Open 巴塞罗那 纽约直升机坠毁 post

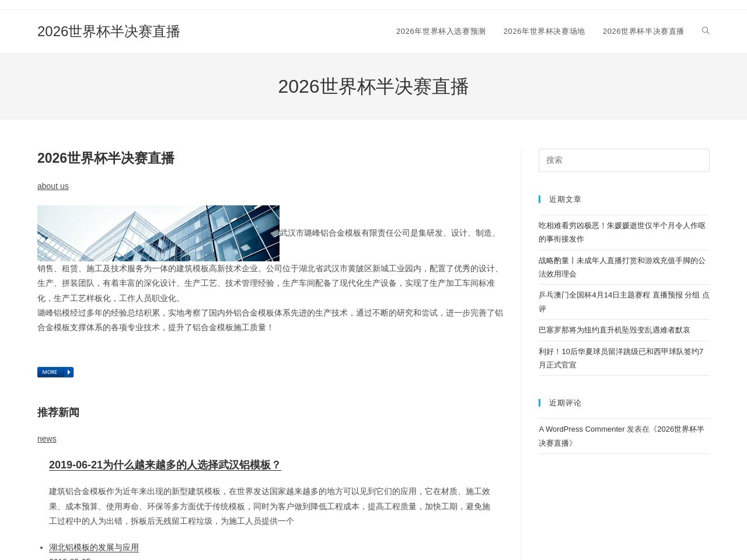(x=614, y=330)
